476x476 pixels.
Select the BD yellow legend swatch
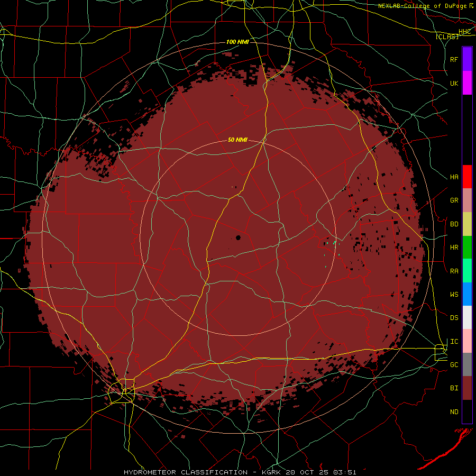click(467, 224)
